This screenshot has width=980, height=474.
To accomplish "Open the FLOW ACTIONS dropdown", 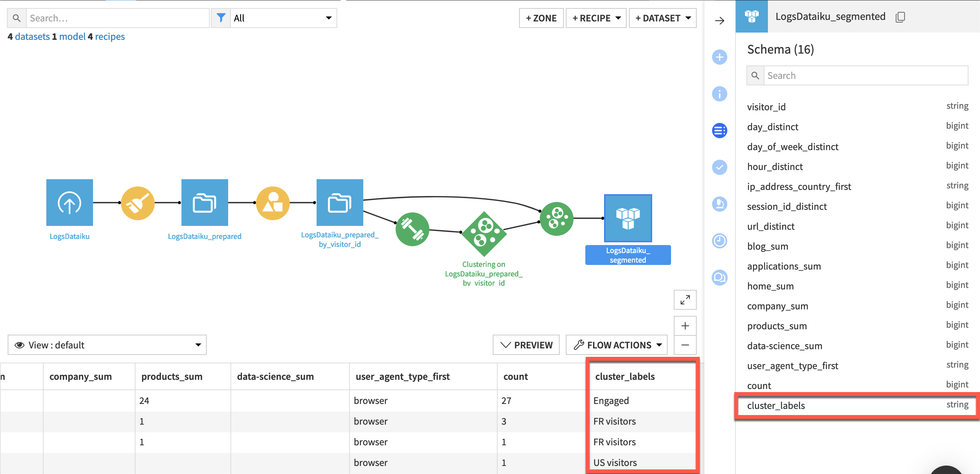I will coord(616,345).
